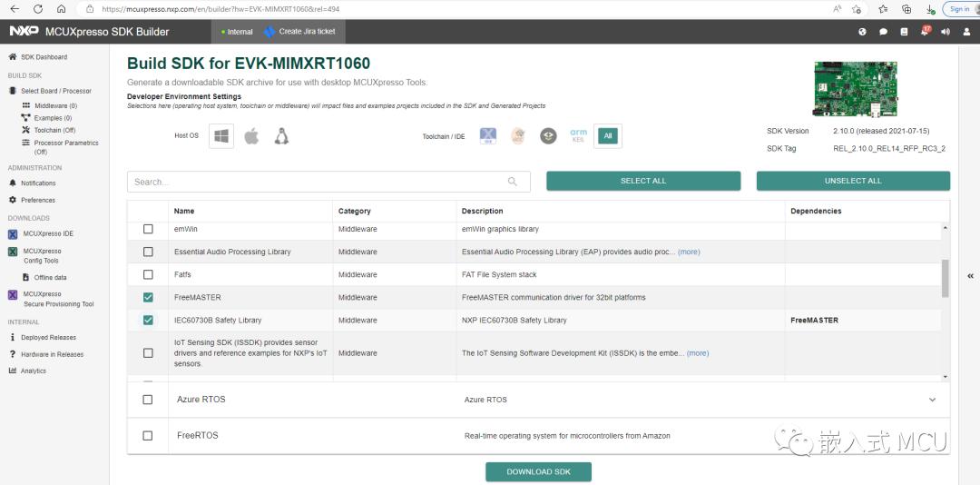The image size is (980, 485).
Task: Click the browser Sign in button
Action: (959, 9)
